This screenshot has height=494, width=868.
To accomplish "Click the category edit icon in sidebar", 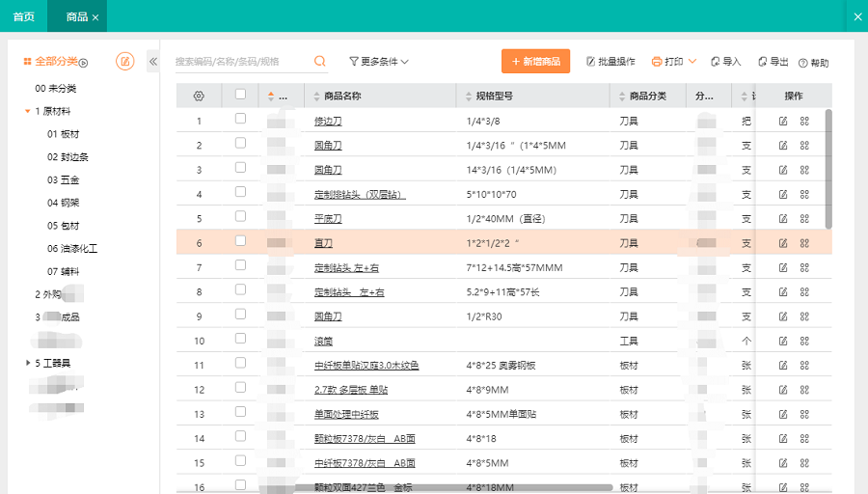I will tap(124, 61).
